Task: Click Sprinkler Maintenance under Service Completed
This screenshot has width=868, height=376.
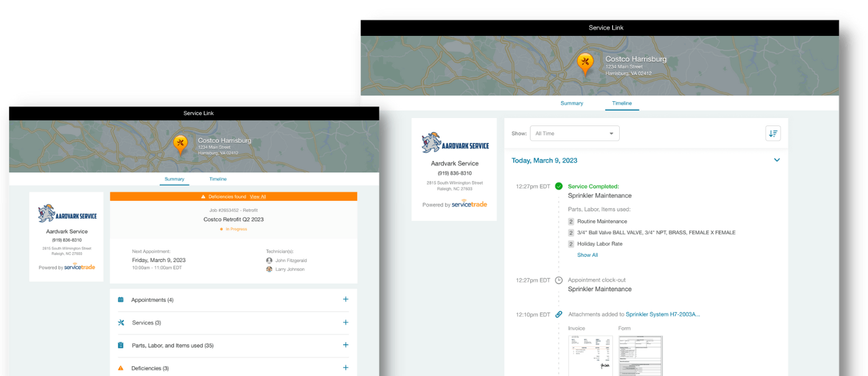Action: (599, 196)
